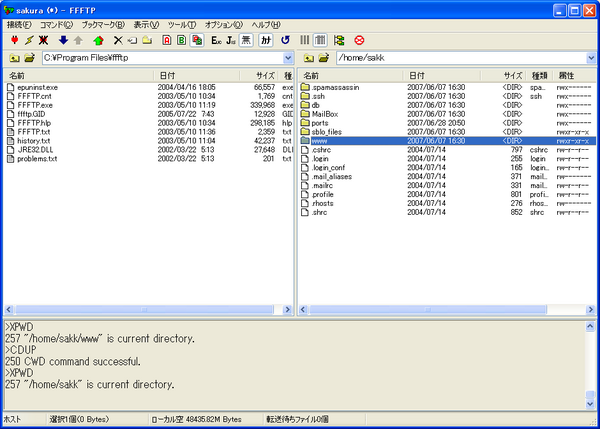Enable ASCII transfer mode (A)
This screenshot has width=600, height=429.
pos(166,40)
